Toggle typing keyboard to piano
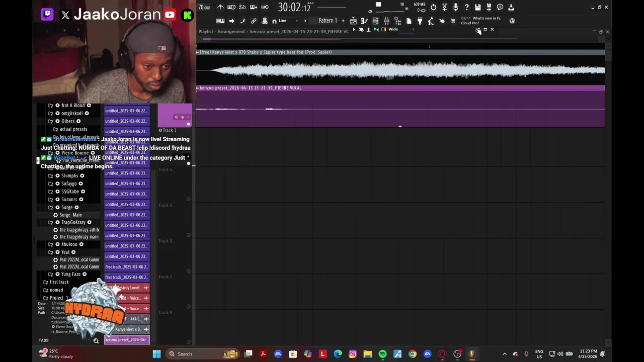 point(220,21)
